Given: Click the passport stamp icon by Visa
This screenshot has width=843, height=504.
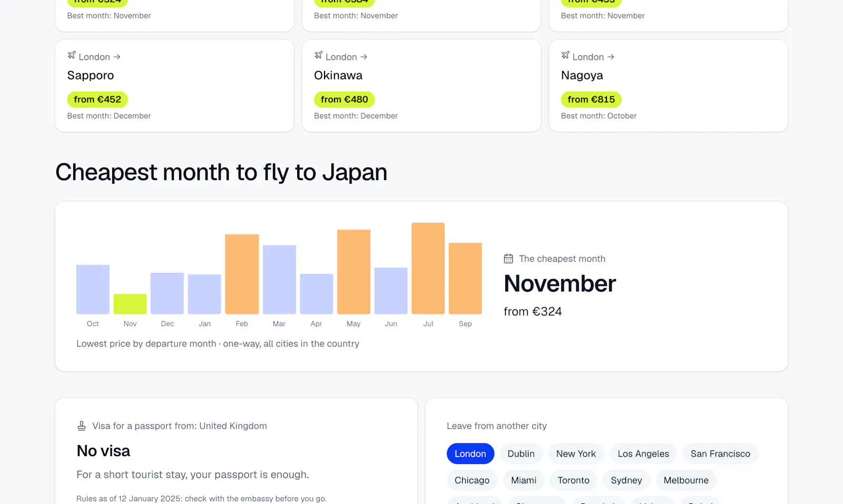Looking at the screenshot, I should click(82, 426).
